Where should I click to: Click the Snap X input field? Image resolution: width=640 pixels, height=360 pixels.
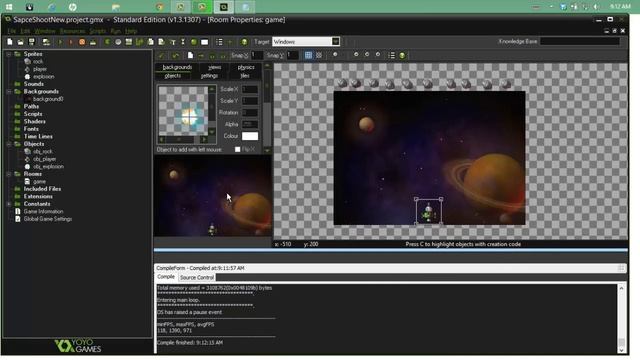pos(257,55)
